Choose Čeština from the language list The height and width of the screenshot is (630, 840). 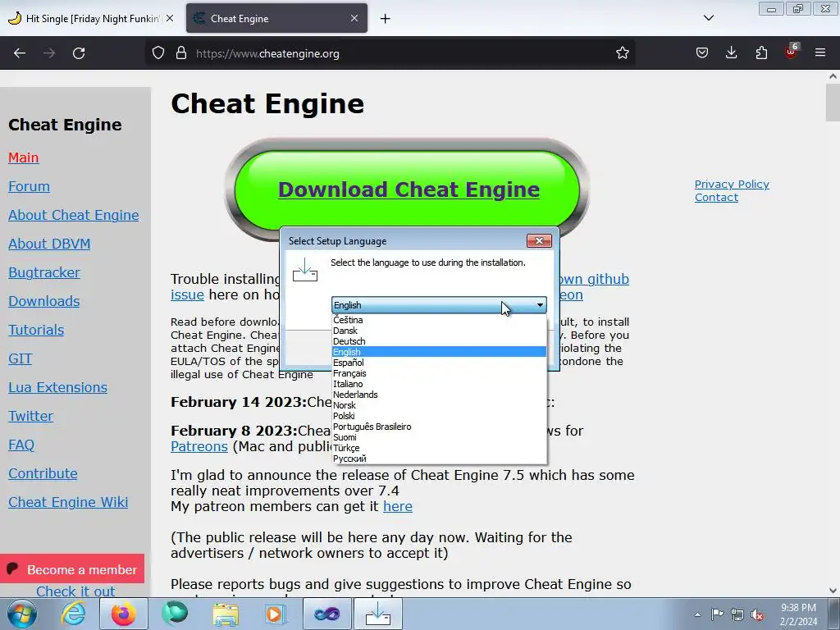440,320
